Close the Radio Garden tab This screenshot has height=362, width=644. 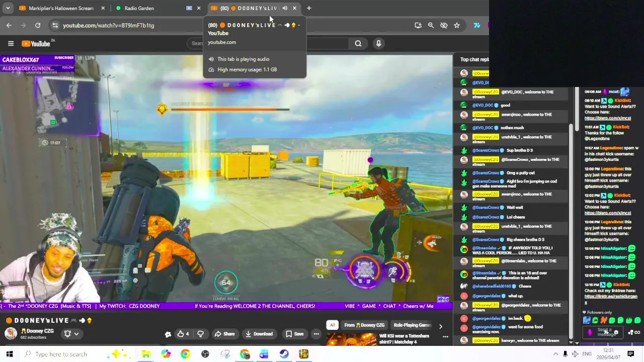[199, 8]
